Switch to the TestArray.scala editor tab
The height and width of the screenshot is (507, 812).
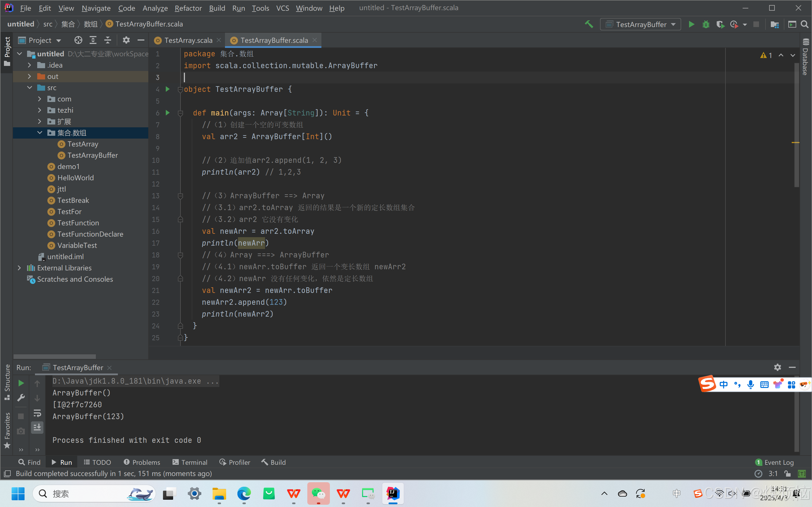(x=188, y=40)
